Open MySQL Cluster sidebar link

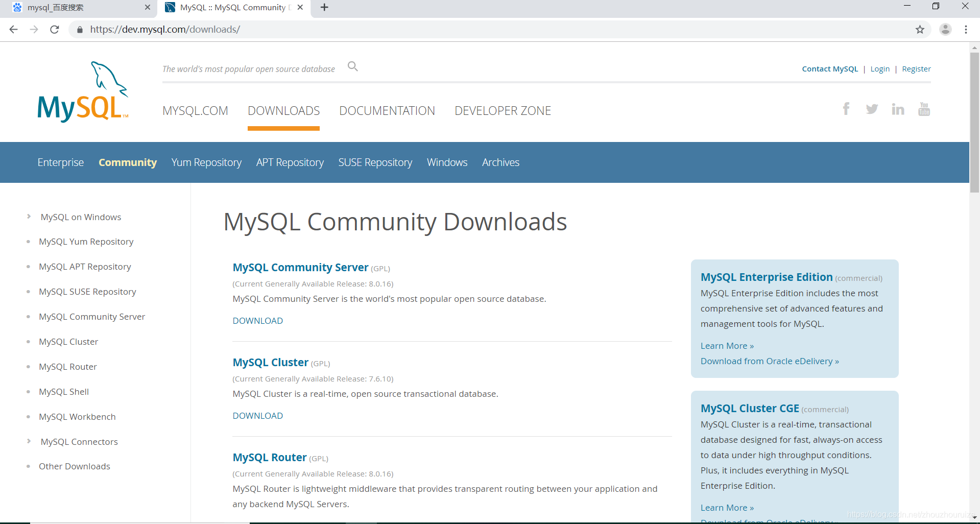68,342
